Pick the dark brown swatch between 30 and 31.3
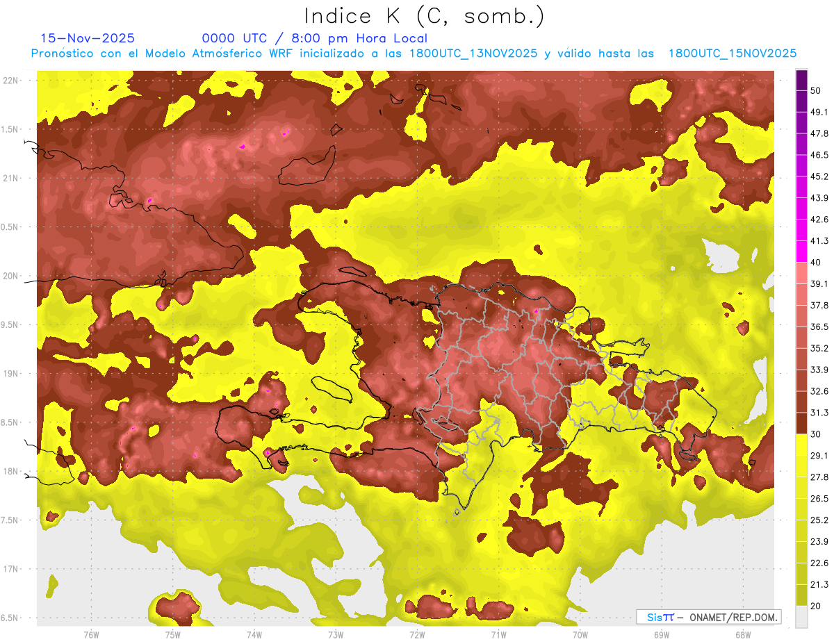This screenshot has height=644, width=834. (801, 423)
